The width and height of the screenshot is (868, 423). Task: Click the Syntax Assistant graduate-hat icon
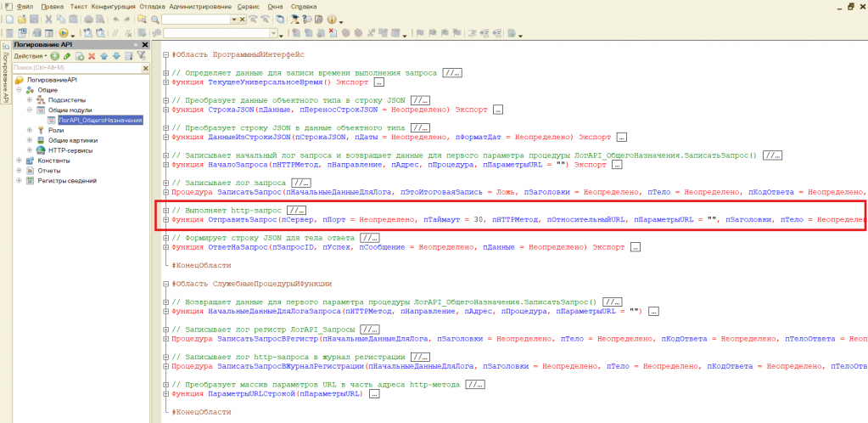click(x=295, y=20)
